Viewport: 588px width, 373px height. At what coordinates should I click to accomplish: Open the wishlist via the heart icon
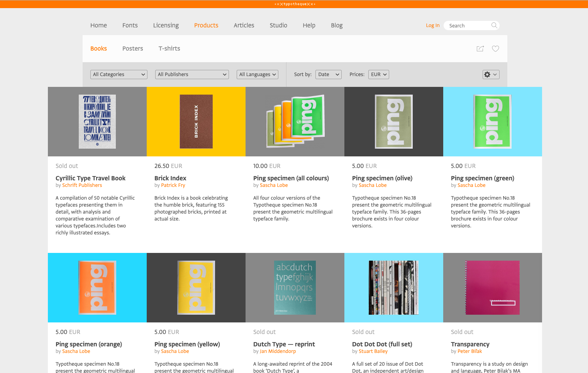click(x=495, y=49)
